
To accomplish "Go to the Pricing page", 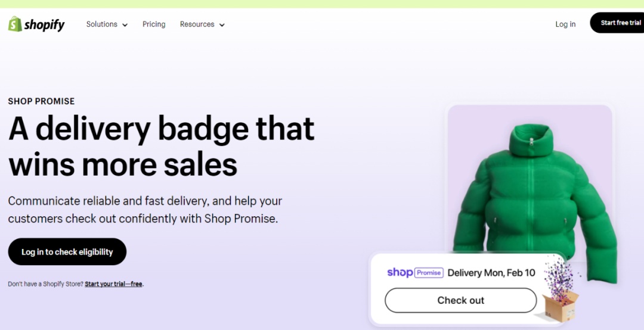I will [x=154, y=24].
